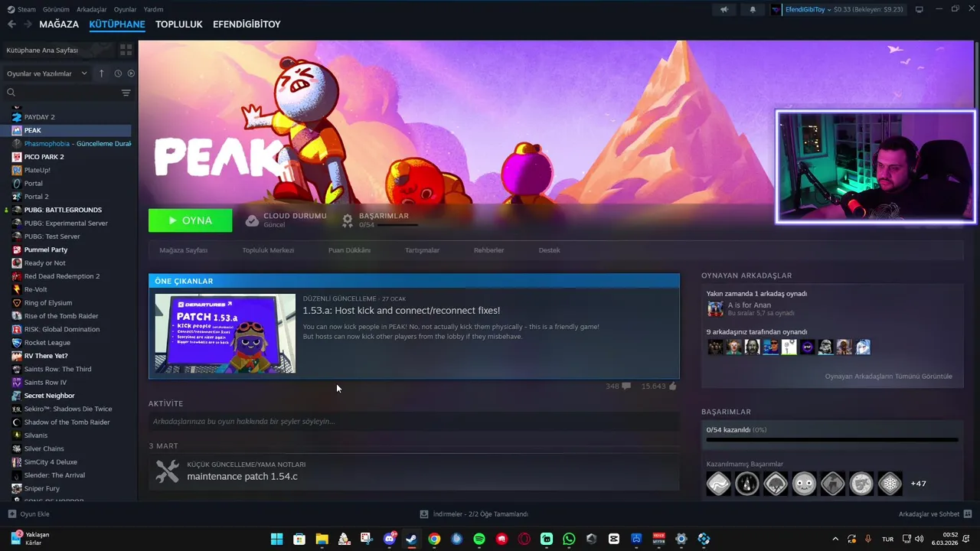Open the Destek link

pyautogui.click(x=549, y=250)
